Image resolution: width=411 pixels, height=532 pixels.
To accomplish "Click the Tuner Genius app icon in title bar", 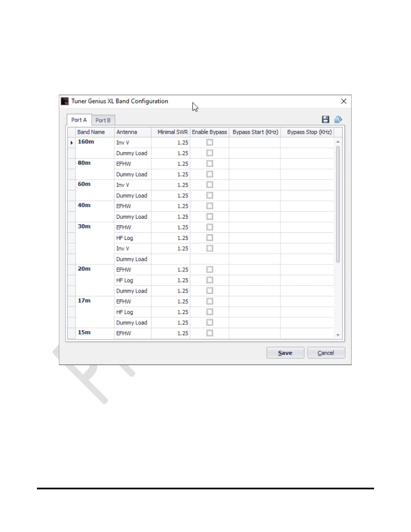I will pos(65,101).
